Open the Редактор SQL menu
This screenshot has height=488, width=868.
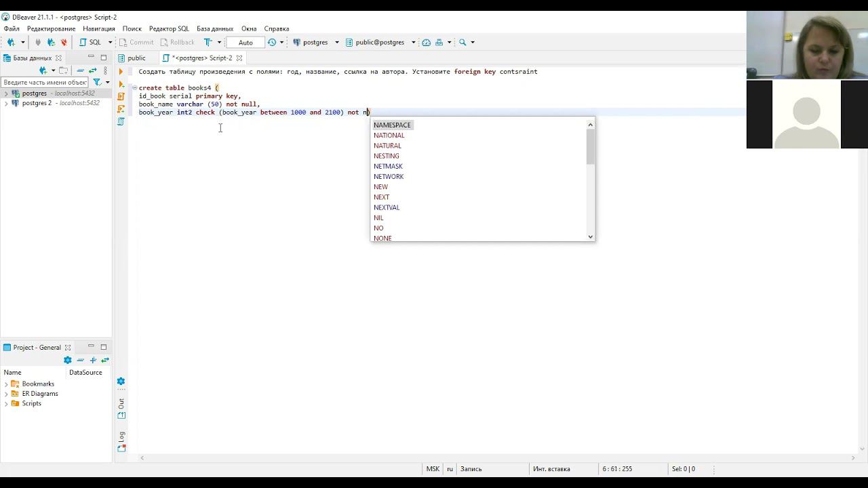tap(169, 28)
